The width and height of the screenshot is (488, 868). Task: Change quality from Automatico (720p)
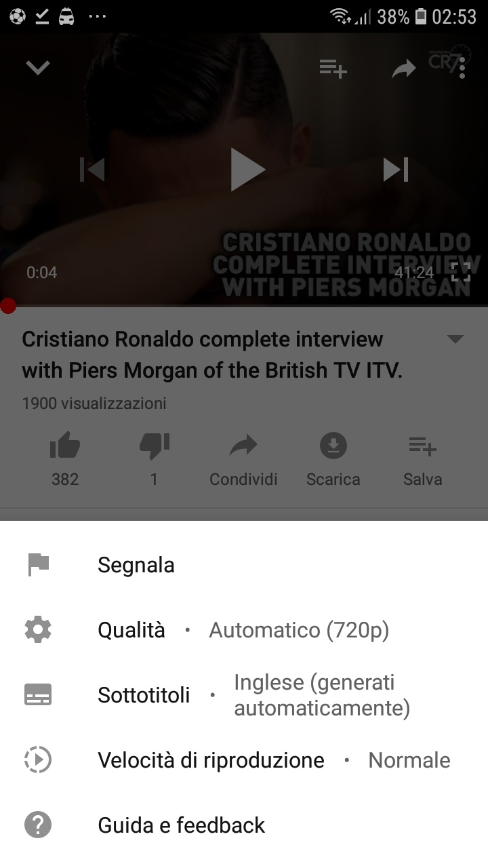pos(299,631)
